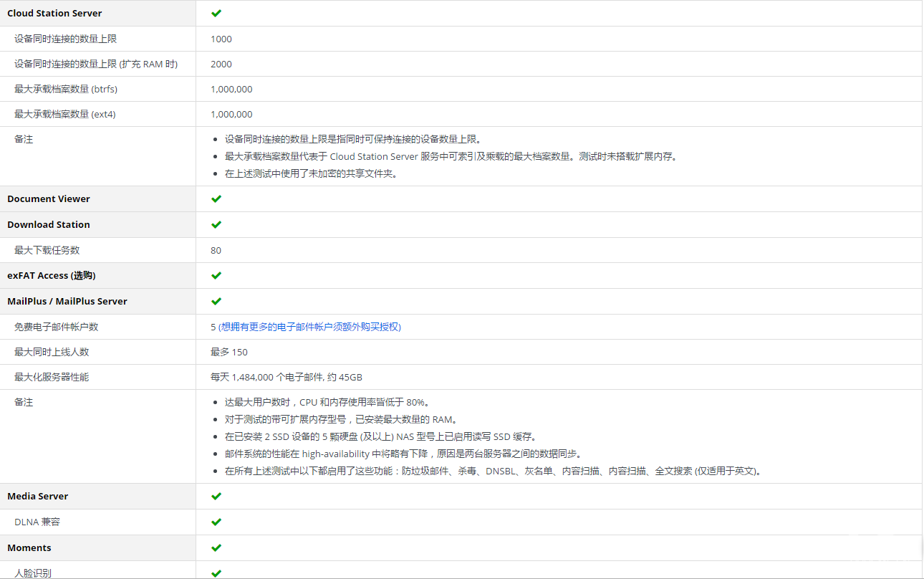Viewport: 924px width, 579px height.
Task: Click the green checkmark beside Document Viewer
Action: pos(216,198)
